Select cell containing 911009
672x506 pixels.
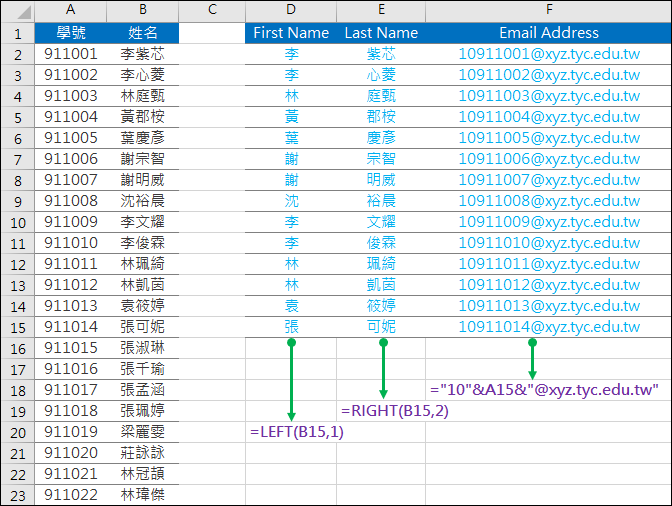70,222
